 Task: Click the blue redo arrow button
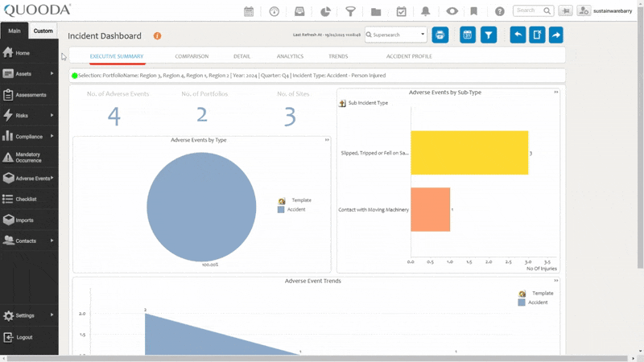[555, 35]
